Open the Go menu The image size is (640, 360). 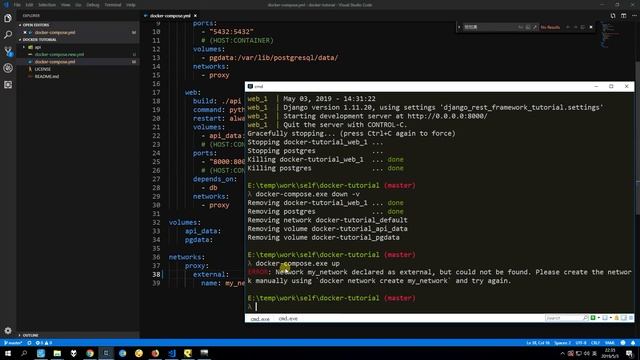coord(78,5)
